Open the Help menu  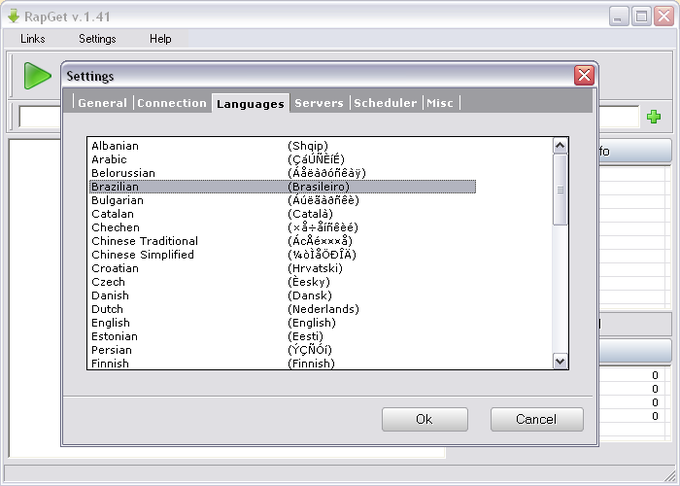(160, 39)
